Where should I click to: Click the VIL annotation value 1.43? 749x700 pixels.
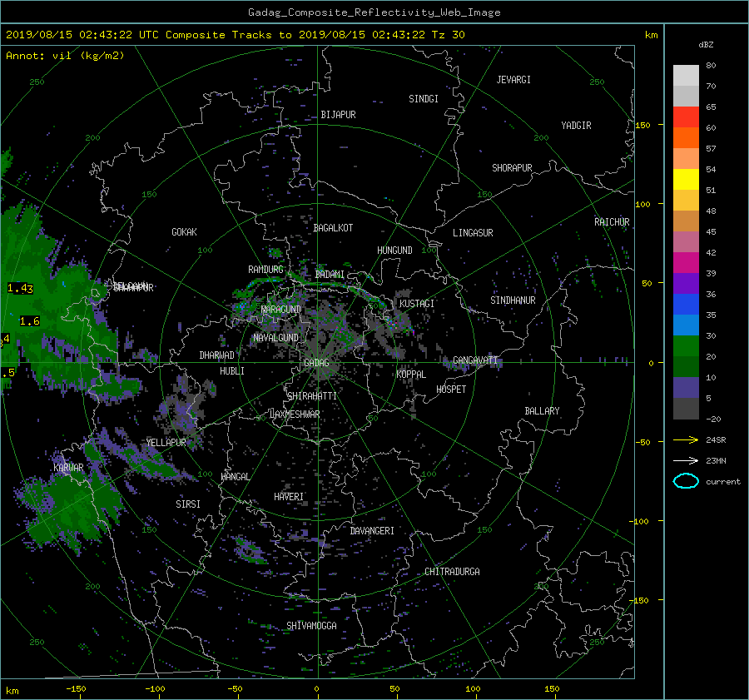point(20,288)
